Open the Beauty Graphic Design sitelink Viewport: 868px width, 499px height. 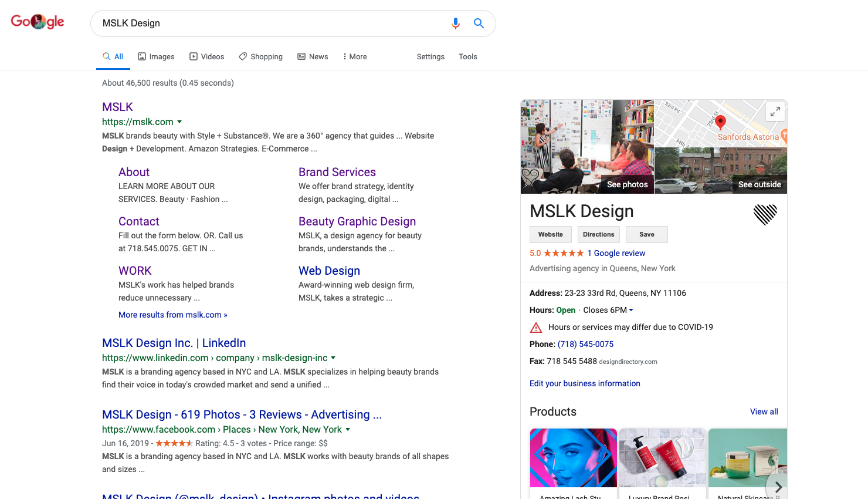tap(357, 221)
